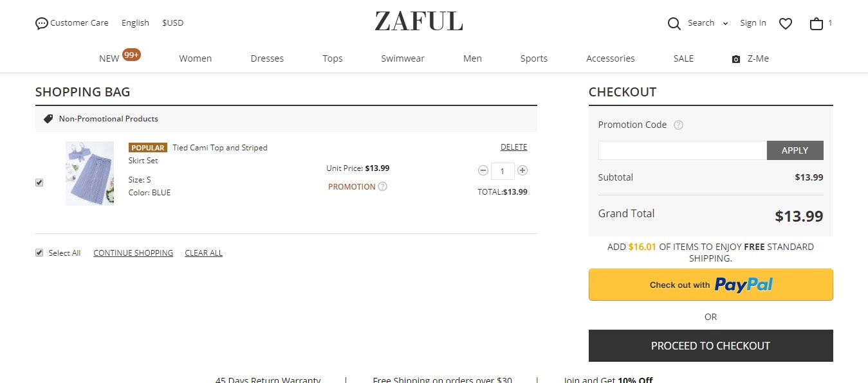
Task: Open the Swimwear menu
Action: tap(403, 58)
